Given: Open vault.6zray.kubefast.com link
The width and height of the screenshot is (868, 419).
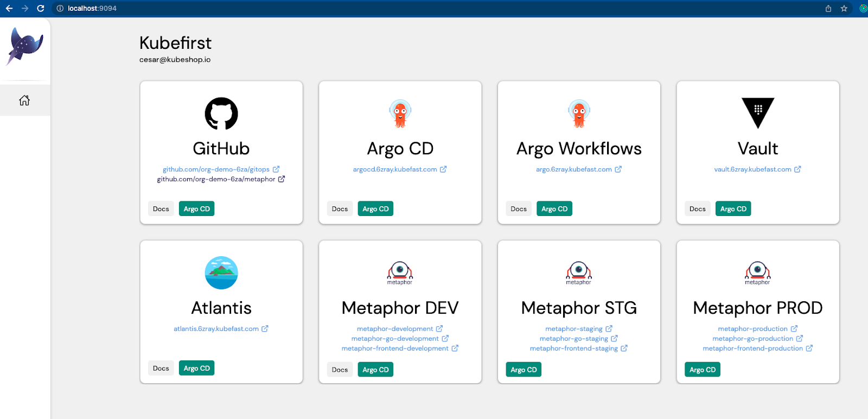Looking at the screenshot, I should coord(752,169).
